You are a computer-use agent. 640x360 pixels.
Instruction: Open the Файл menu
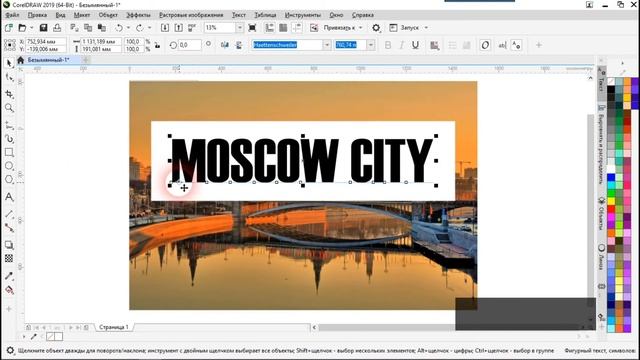[x=12, y=15]
